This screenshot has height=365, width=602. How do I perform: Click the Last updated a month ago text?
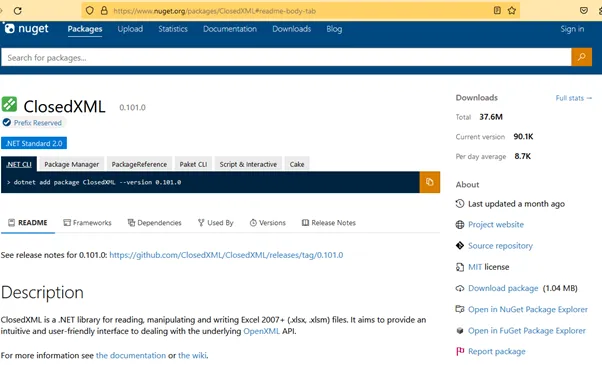coord(516,204)
